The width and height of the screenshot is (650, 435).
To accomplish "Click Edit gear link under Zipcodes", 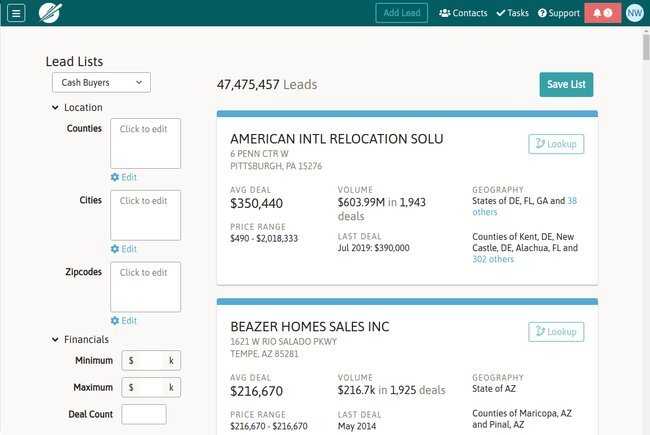I will pos(124,321).
